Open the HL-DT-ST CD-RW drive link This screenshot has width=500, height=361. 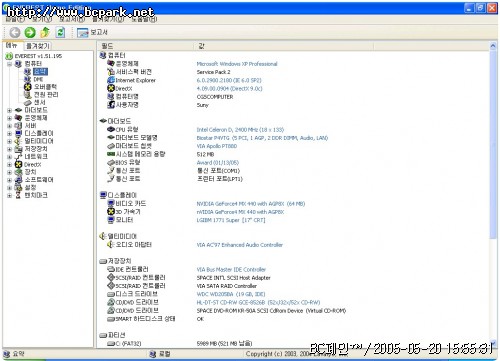click(x=258, y=303)
